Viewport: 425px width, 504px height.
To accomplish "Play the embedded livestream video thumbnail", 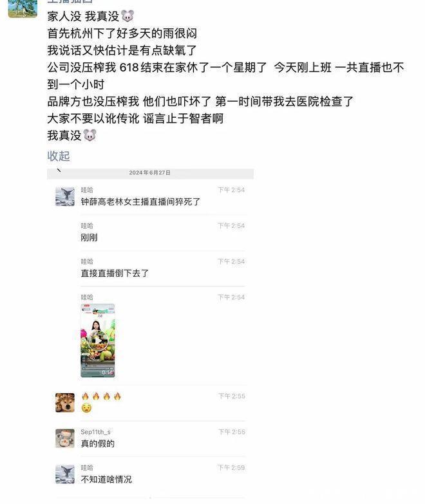I will click(98, 341).
